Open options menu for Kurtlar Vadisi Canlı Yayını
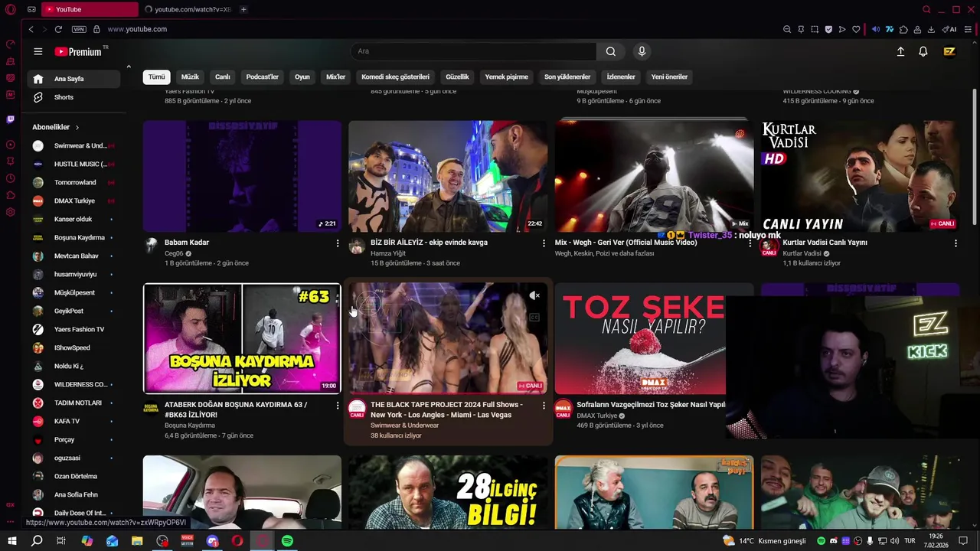 (955, 243)
